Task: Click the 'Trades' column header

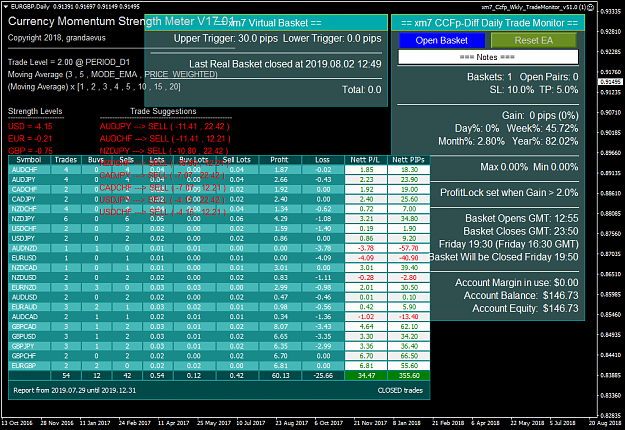Action: pyautogui.click(x=66, y=160)
